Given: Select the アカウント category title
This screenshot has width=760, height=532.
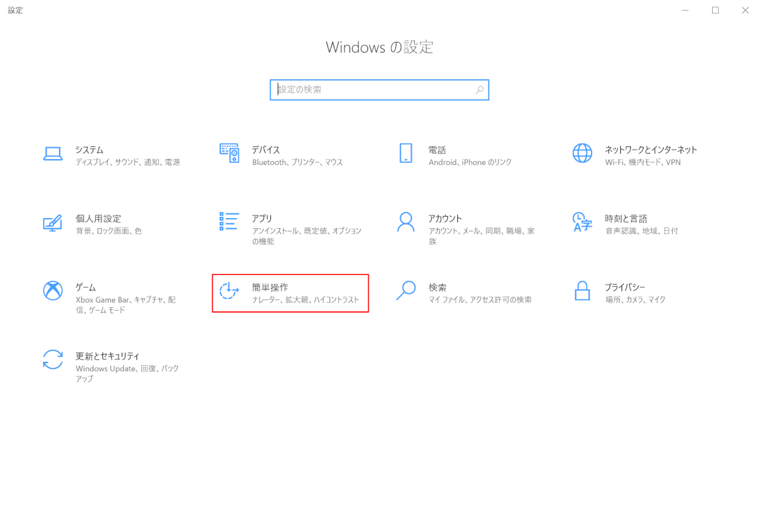Looking at the screenshot, I should tap(445, 219).
